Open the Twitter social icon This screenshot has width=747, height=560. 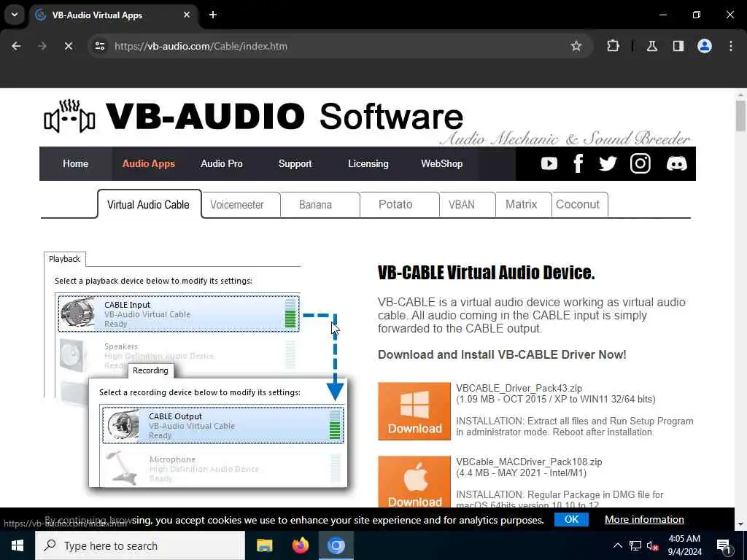click(608, 164)
